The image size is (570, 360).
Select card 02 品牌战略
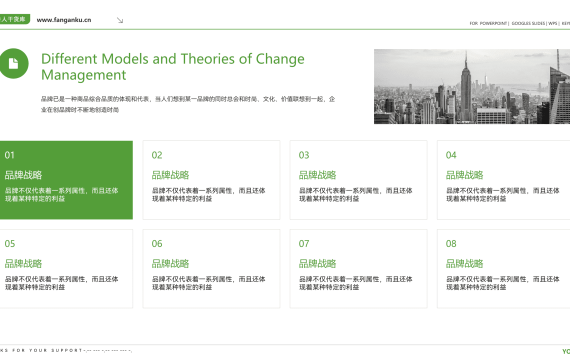(x=211, y=180)
